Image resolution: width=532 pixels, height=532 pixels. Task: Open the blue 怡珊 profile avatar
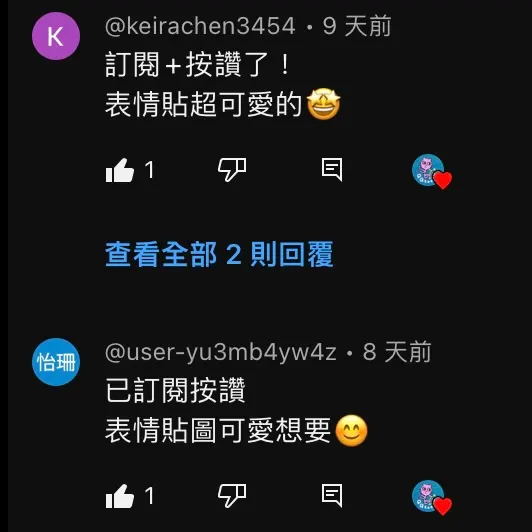coord(56,362)
